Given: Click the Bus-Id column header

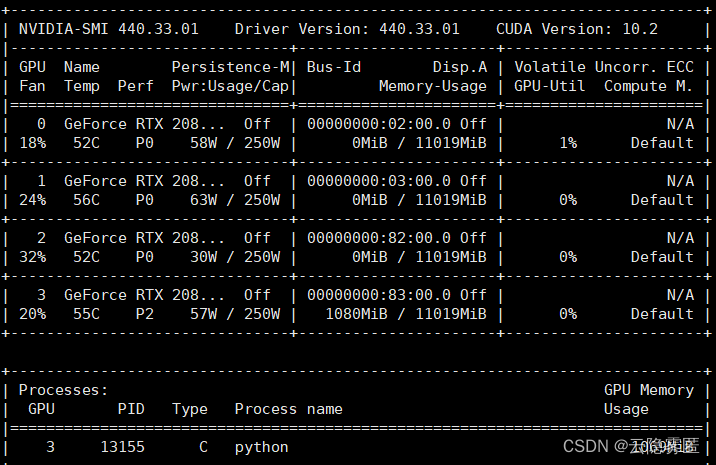Looking at the screenshot, I should pyautogui.click(x=334, y=67).
